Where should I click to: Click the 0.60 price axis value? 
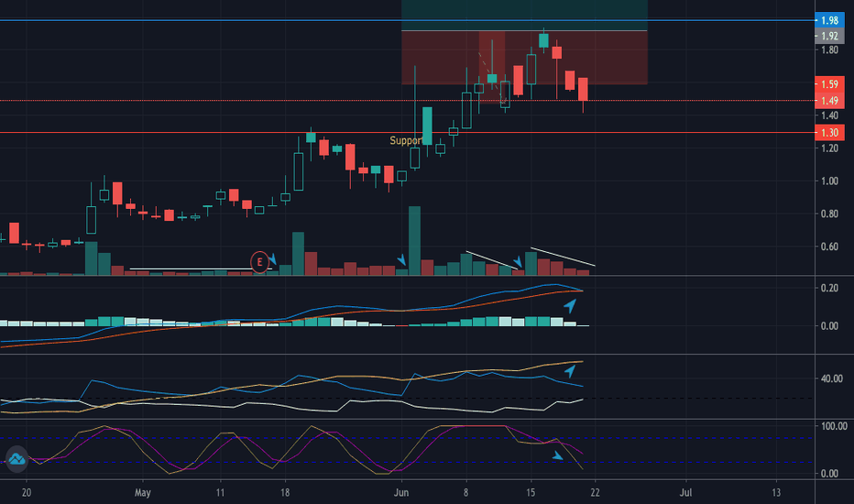[829, 247]
